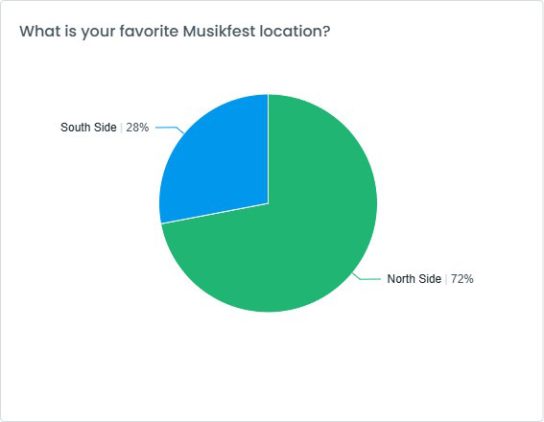544x422 pixels.
Task: Click the slanted white divider below blue slice
Action: point(215,213)
